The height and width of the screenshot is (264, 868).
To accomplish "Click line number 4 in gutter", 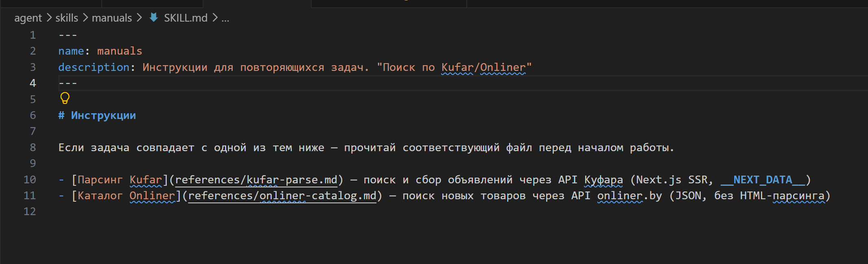I will [x=33, y=83].
